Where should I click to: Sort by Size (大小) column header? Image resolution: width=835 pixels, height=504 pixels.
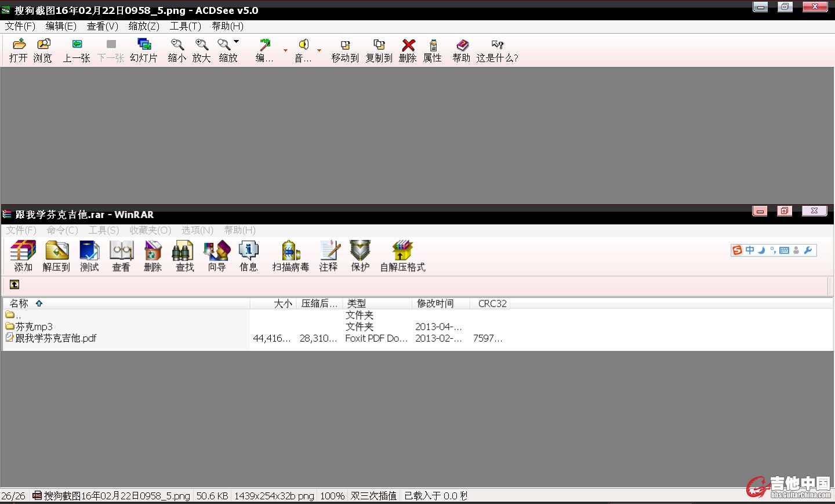273,303
